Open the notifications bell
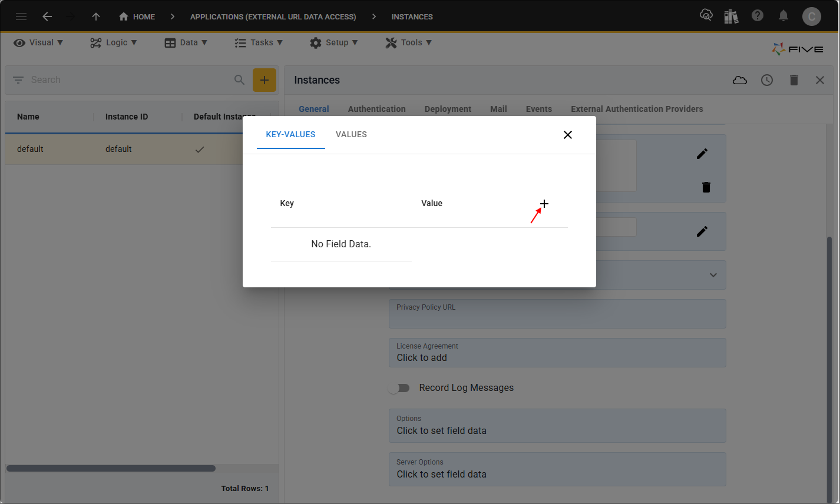The width and height of the screenshot is (840, 504). pos(783,15)
